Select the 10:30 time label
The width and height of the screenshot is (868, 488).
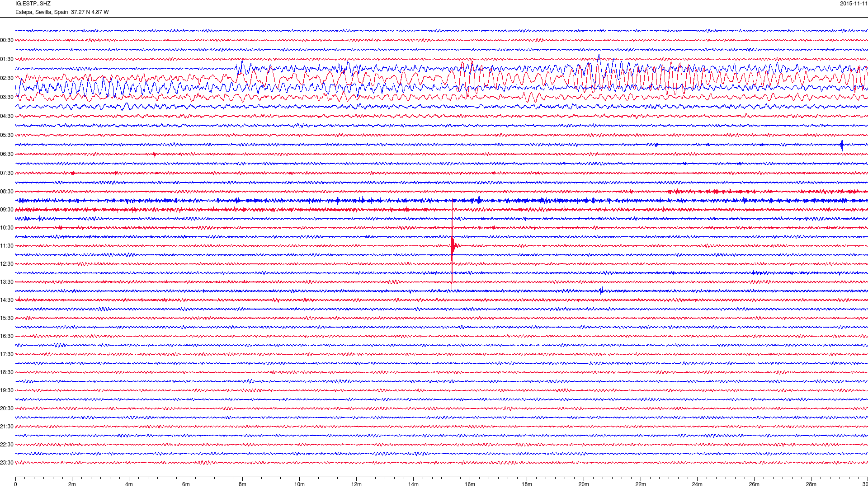point(7,228)
